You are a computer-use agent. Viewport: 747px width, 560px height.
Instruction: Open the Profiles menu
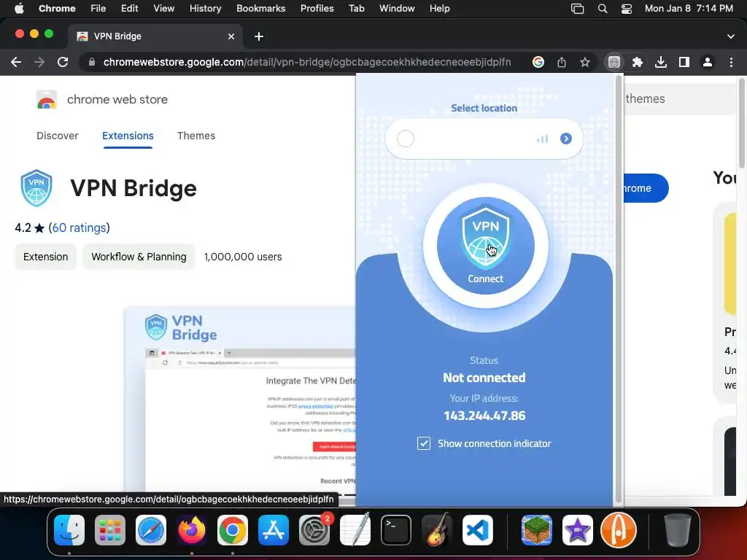tap(317, 9)
